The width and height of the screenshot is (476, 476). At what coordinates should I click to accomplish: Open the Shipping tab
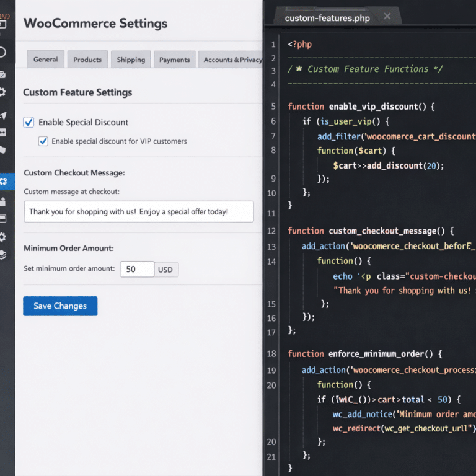[x=131, y=59]
